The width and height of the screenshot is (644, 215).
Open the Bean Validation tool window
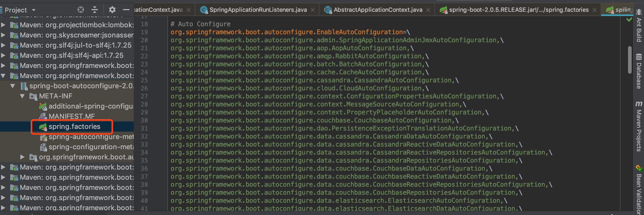tap(639, 190)
